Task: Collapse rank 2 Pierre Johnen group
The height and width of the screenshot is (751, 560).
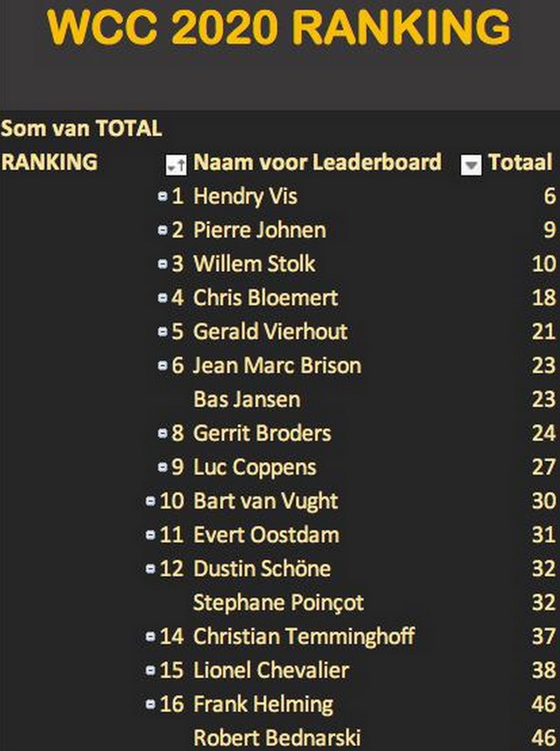Action: [x=162, y=230]
